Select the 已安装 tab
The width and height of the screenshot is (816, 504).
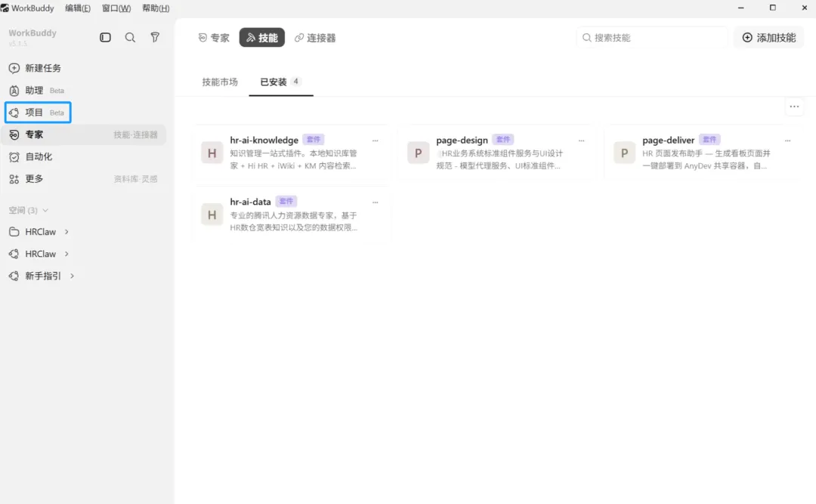coord(280,82)
